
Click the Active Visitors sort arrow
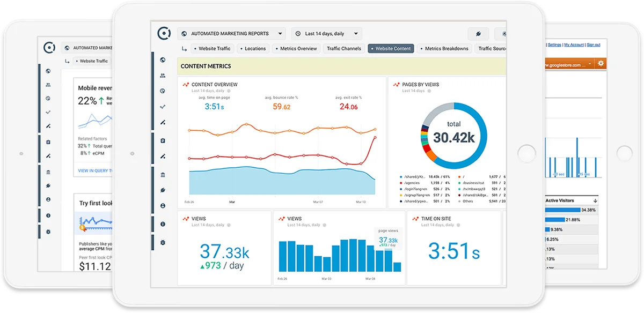point(596,200)
